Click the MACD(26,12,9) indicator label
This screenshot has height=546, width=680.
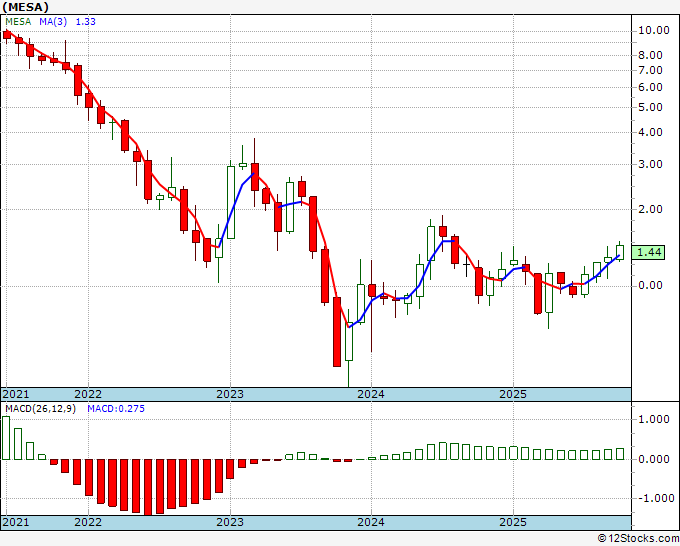click(40, 409)
